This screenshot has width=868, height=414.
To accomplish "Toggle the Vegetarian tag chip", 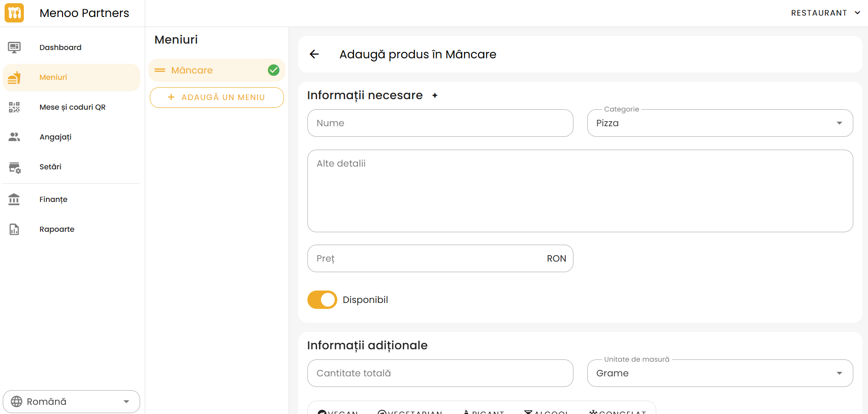I will click(x=410, y=411).
